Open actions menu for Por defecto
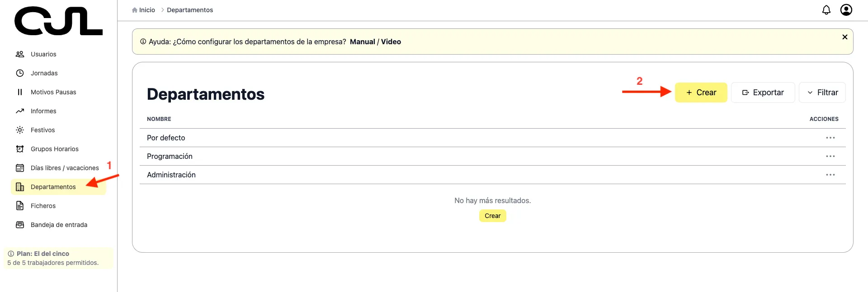868x292 pixels. click(x=830, y=138)
